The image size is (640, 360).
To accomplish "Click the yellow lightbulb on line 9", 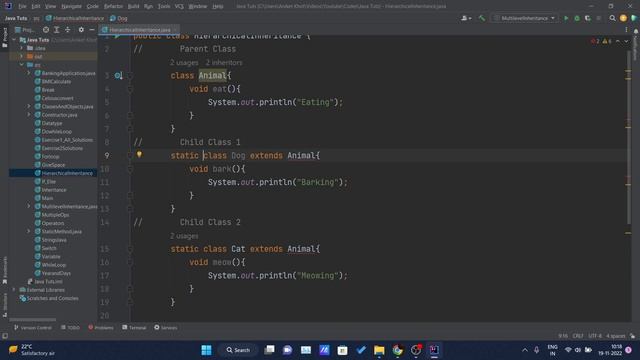I will click(x=139, y=155).
